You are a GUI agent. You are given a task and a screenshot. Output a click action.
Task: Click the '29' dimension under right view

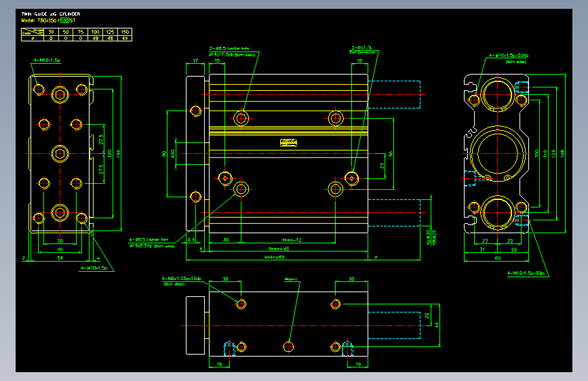(x=514, y=249)
